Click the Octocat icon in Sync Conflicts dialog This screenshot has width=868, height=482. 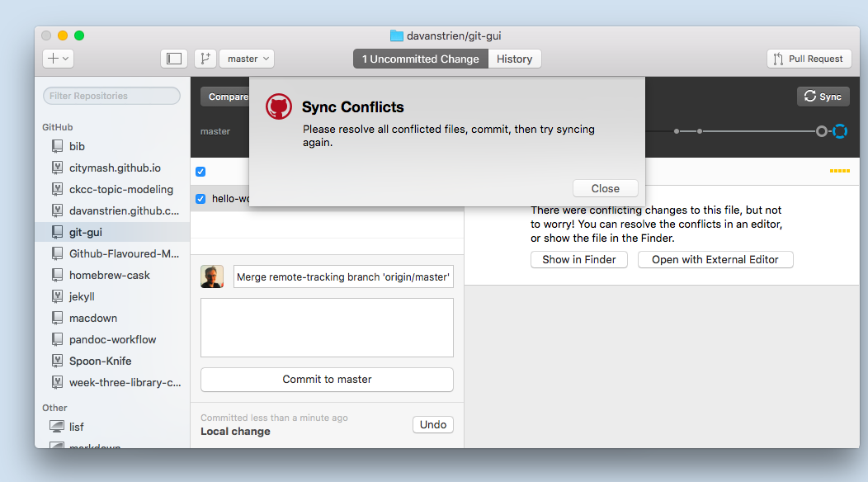tap(278, 106)
